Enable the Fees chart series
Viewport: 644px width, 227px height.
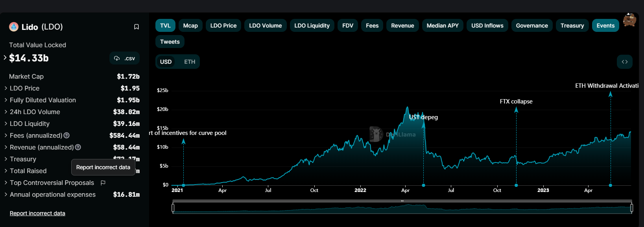(x=372, y=26)
